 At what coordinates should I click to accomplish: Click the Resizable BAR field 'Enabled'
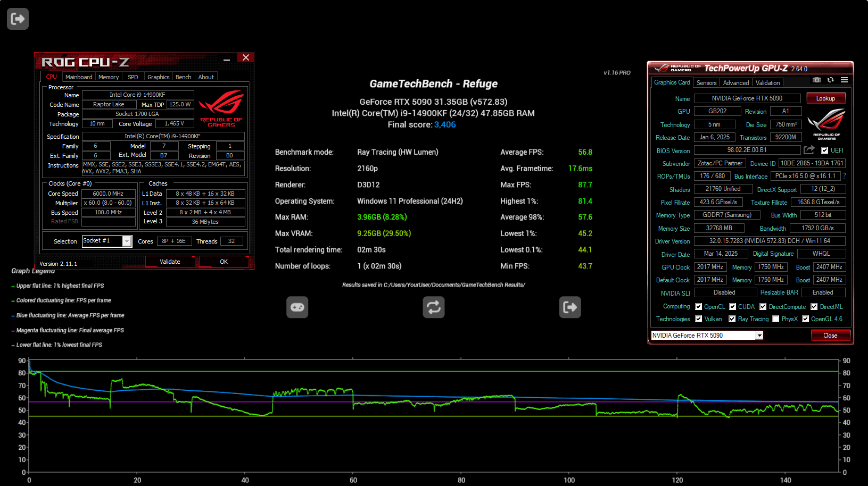click(823, 292)
